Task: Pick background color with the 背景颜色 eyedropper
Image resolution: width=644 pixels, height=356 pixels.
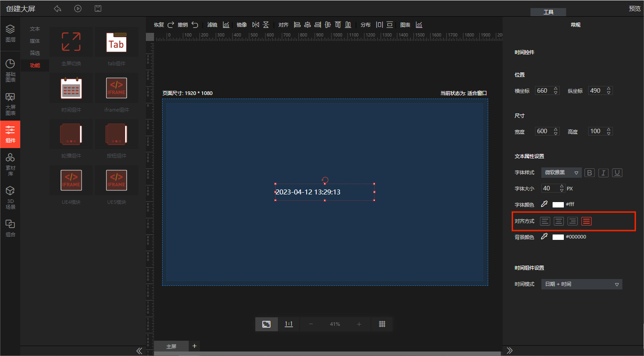Action: (544, 237)
